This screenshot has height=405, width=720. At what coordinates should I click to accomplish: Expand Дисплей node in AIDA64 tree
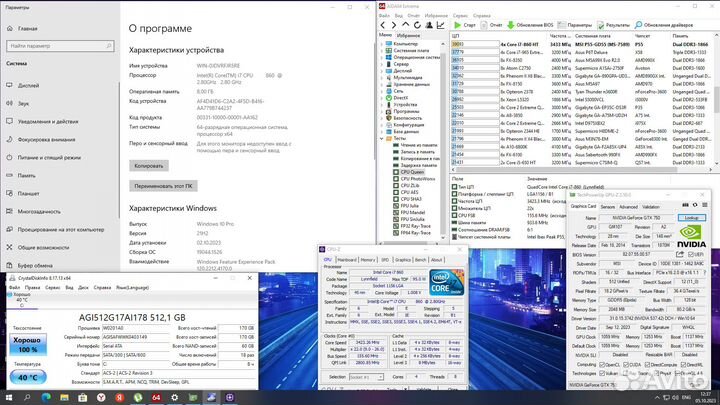coord(382,71)
